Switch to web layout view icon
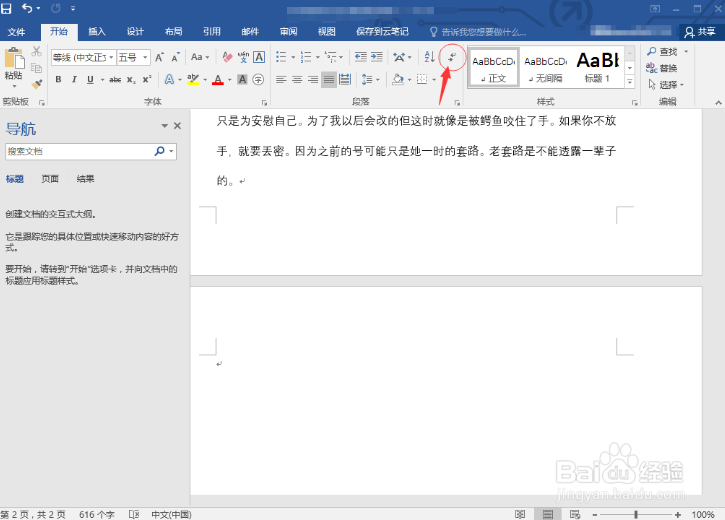The image size is (725, 520). pos(575,514)
